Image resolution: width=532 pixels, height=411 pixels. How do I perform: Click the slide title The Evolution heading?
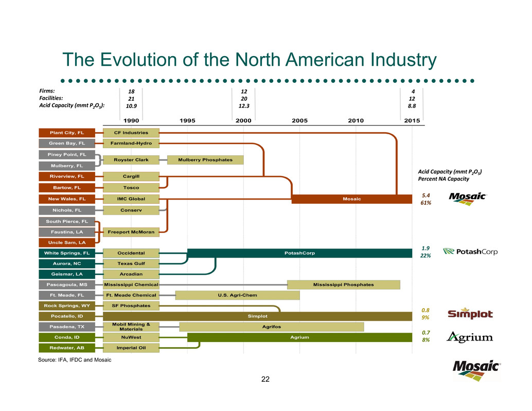pyautogui.click(x=250, y=60)
